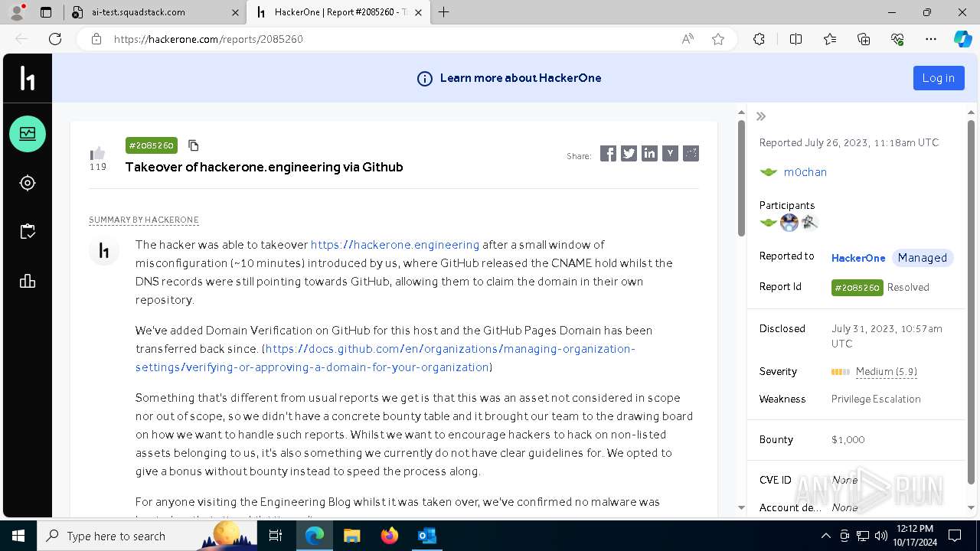
Task: Open notifications center icon
Action: tap(955, 536)
